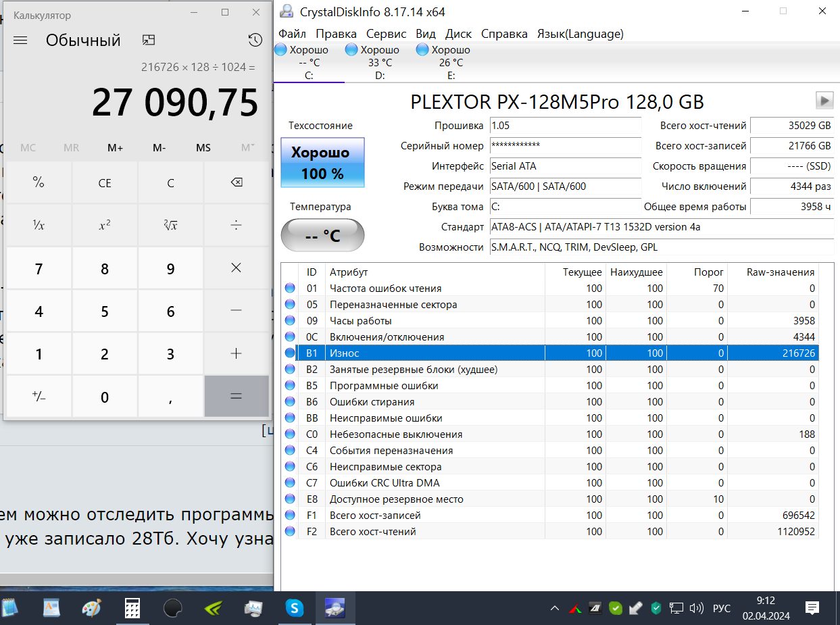Select the F1 Всего хост-записей row
Viewport: 840px width, 625px height.
tap(550, 516)
